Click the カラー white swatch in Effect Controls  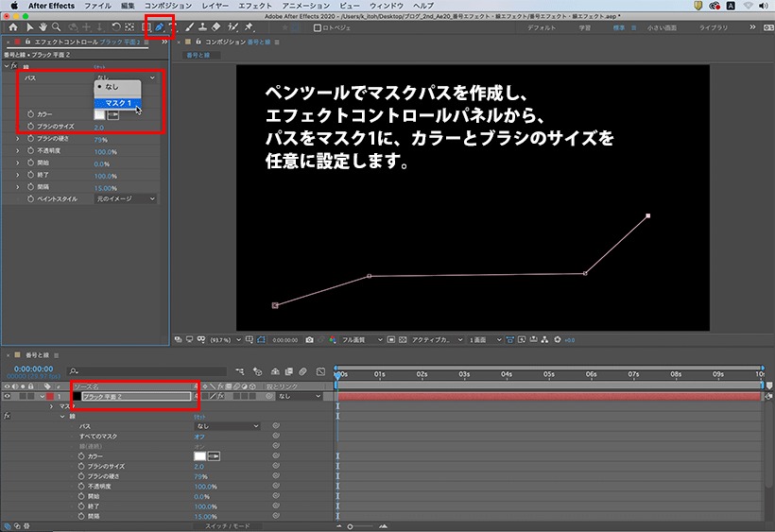tap(99, 114)
